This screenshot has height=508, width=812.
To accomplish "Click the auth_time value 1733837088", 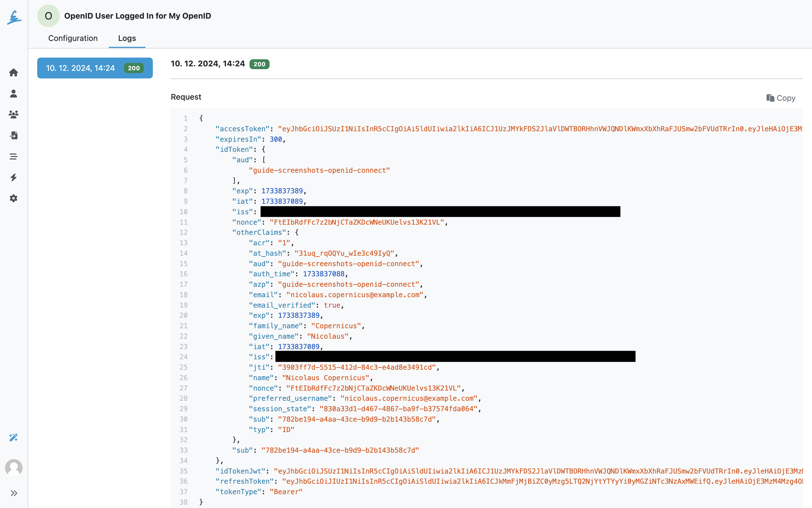I will pos(323,274).
